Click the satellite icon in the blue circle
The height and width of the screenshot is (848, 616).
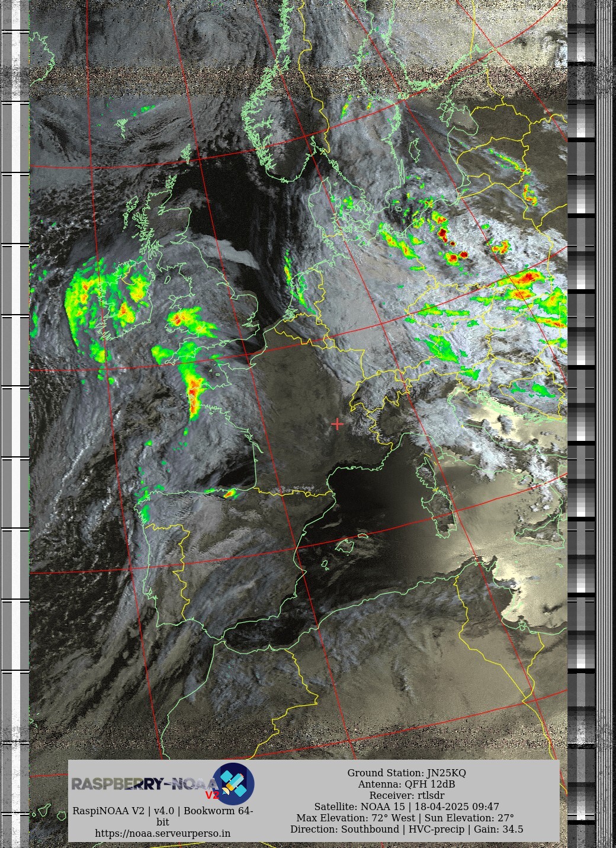tap(234, 783)
